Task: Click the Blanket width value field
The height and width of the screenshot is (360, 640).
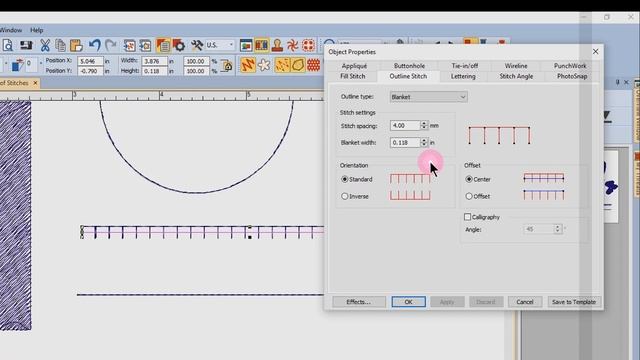Action: point(405,142)
